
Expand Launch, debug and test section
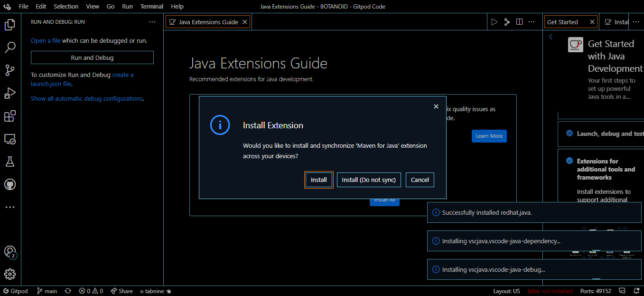pyautogui.click(x=601, y=134)
